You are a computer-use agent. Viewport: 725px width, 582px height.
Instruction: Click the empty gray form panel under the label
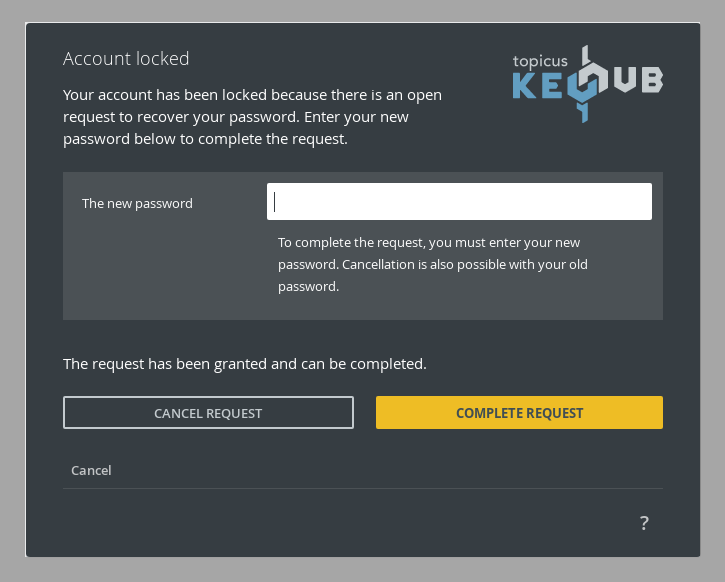165,268
